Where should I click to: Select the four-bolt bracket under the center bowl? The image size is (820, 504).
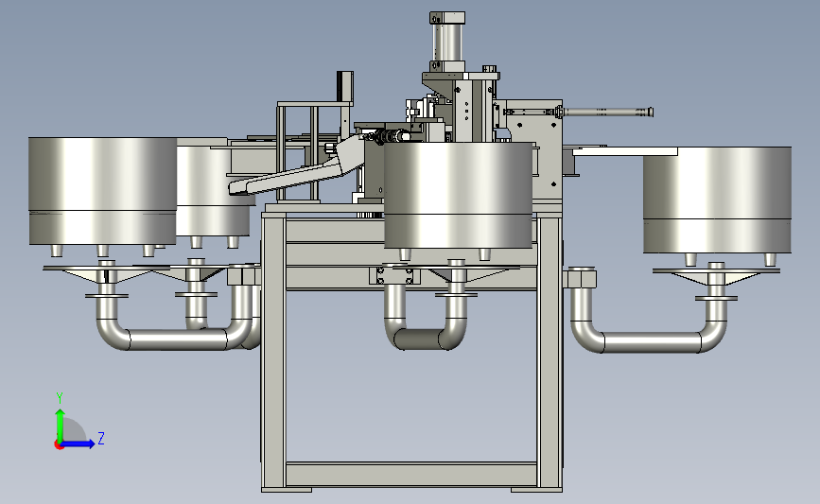[394, 275]
